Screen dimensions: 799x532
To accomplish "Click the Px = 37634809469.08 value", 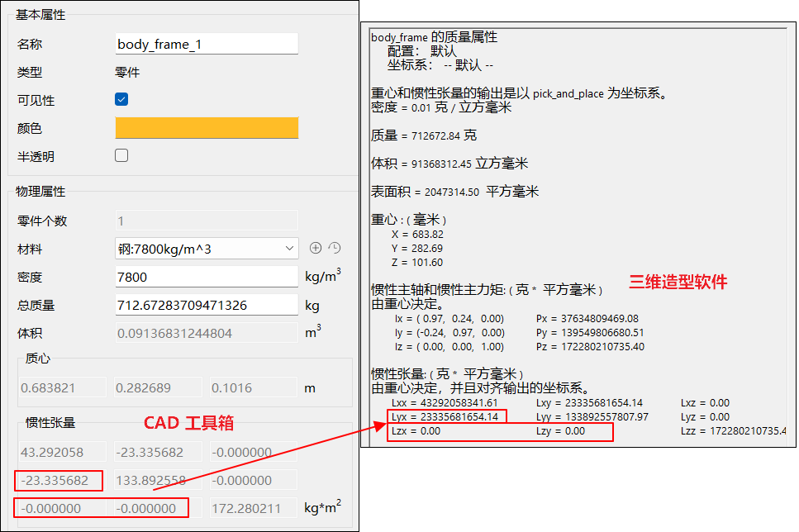I will (x=587, y=319).
